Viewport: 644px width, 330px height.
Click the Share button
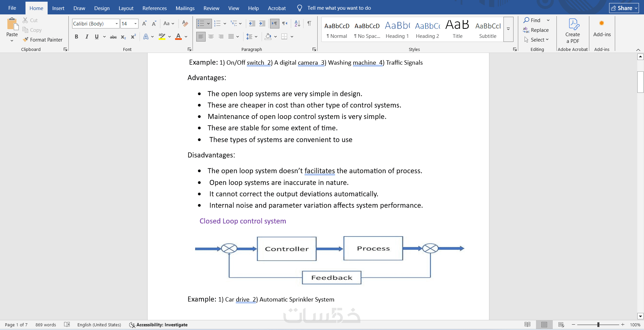(624, 8)
